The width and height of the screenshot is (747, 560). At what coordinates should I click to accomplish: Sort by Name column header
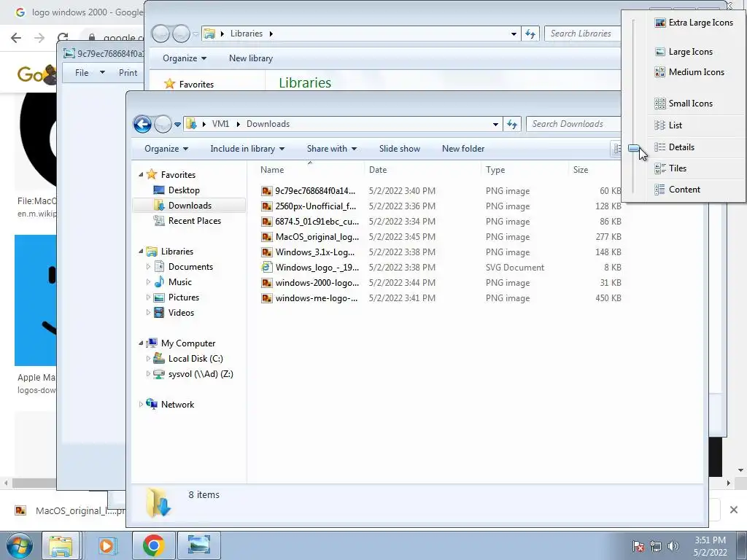[x=272, y=169]
